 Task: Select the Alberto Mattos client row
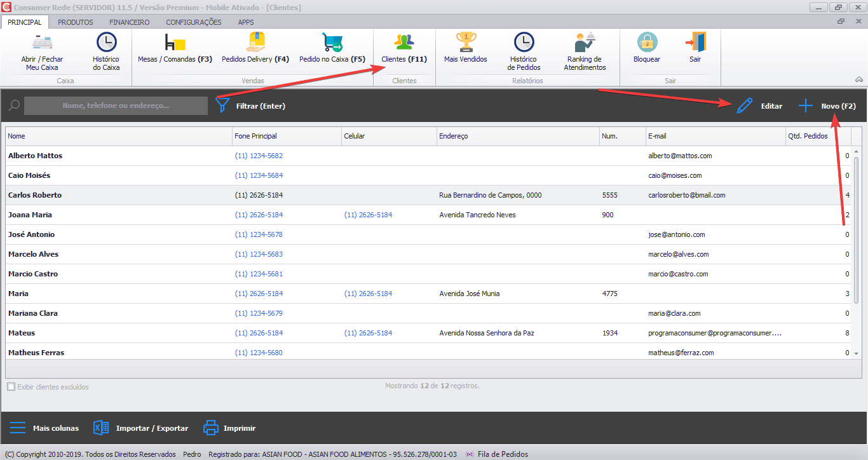coord(428,156)
